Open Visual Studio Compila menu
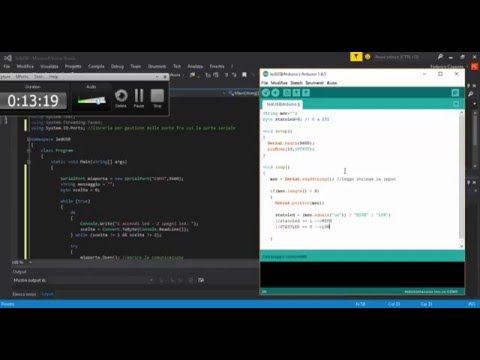This screenshot has width=480, height=360. pos(96,66)
